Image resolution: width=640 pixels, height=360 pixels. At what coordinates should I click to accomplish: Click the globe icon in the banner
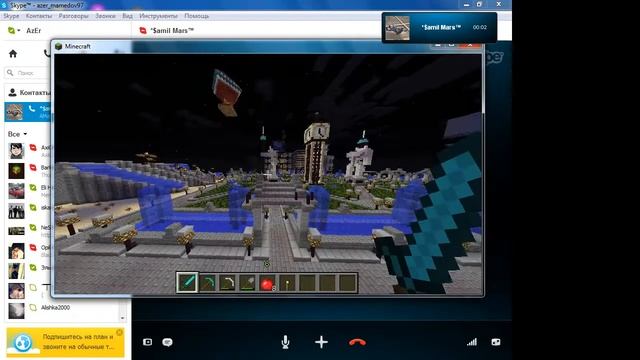pyautogui.click(x=23, y=342)
